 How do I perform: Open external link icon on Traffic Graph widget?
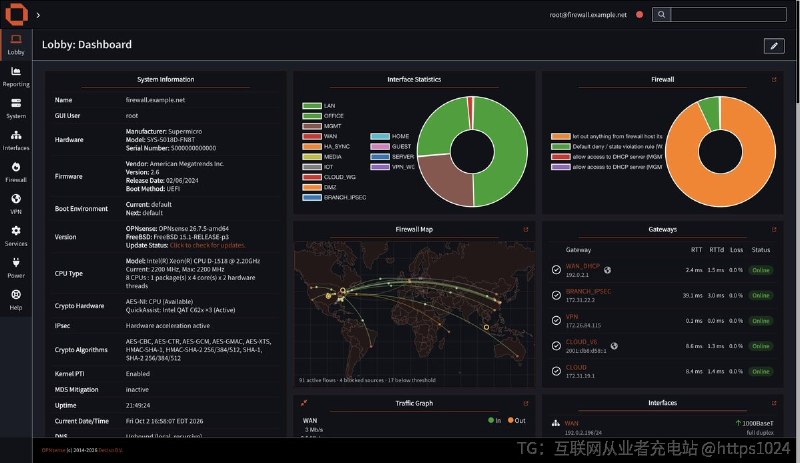click(x=526, y=403)
